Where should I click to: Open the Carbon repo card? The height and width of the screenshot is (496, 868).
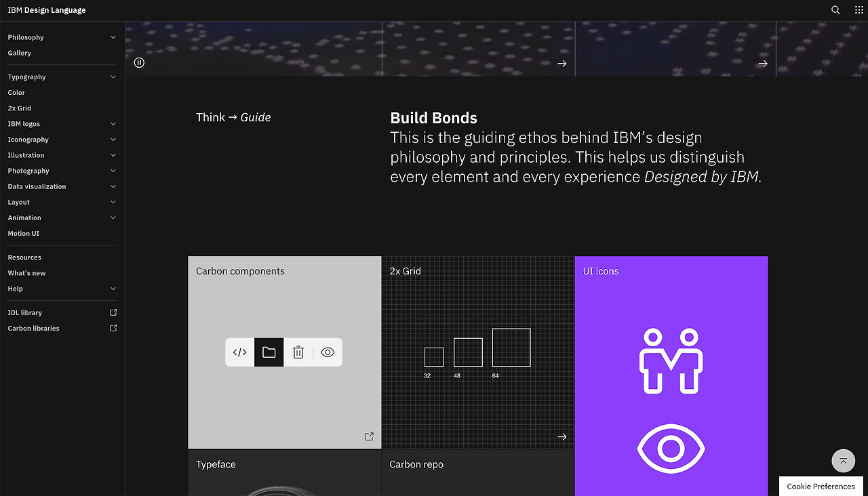click(416, 465)
